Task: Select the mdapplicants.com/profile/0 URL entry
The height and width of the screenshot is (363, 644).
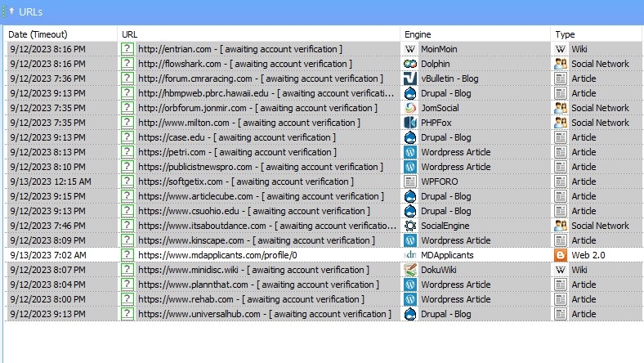Action: 217,255
